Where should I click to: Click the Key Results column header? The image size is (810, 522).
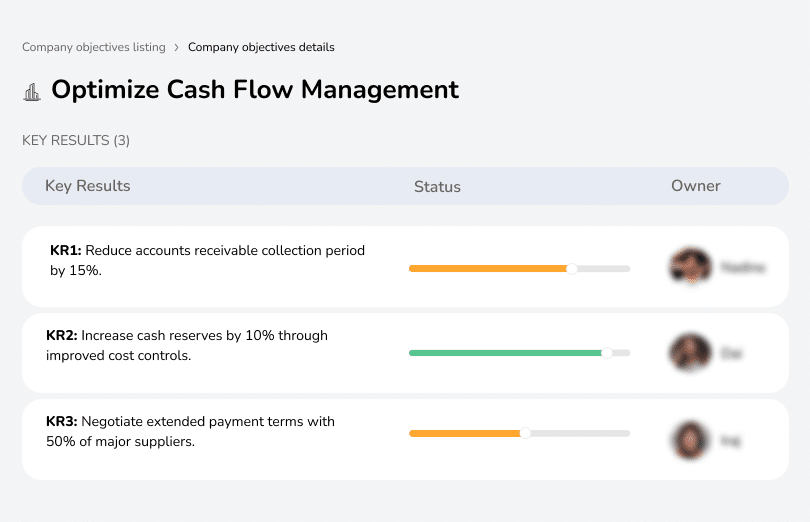click(88, 186)
